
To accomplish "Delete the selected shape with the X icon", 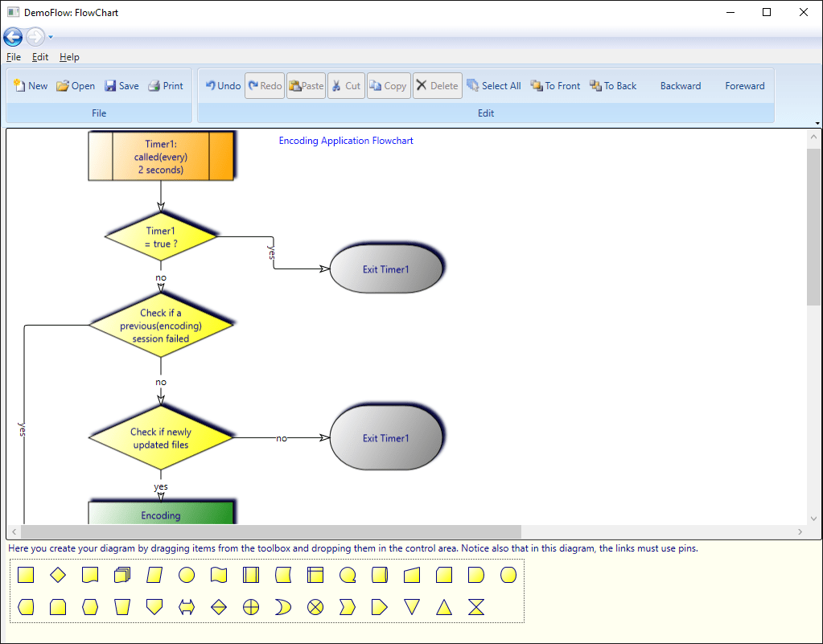I will pyautogui.click(x=436, y=85).
